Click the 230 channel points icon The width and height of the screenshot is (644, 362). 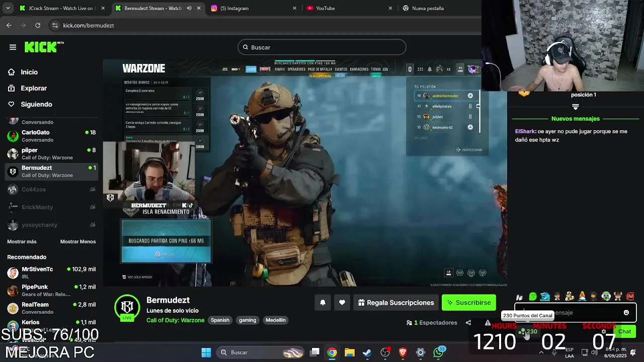tap(529, 332)
